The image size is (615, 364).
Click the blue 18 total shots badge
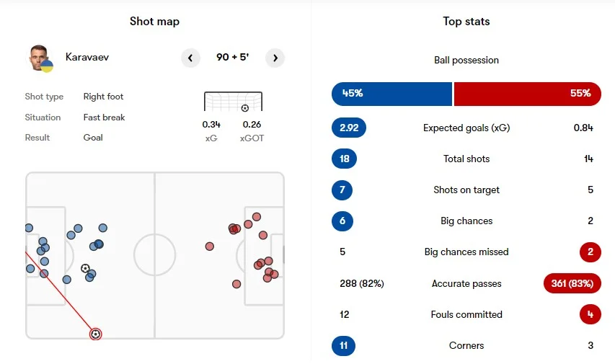coord(344,159)
